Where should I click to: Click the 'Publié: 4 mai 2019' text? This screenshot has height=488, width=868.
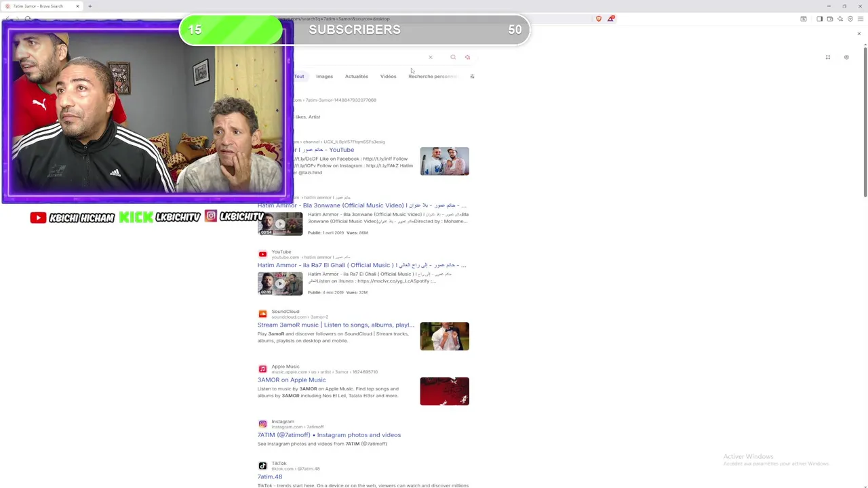(x=325, y=292)
